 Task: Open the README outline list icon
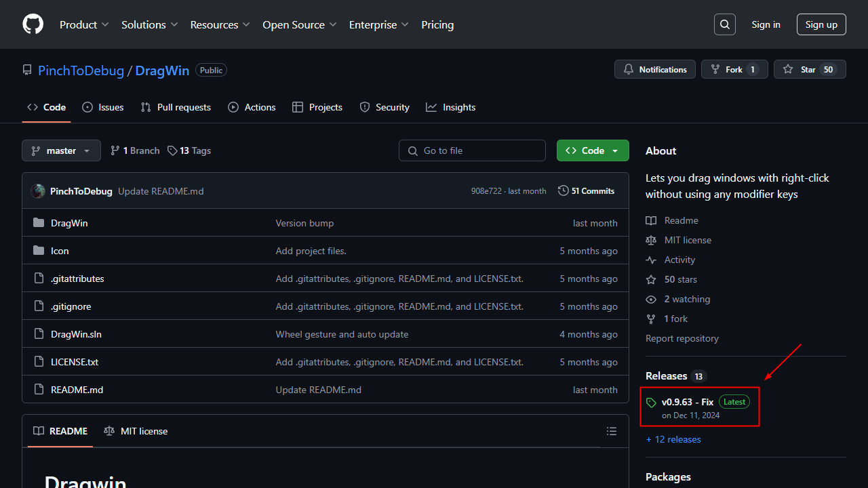(x=612, y=431)
